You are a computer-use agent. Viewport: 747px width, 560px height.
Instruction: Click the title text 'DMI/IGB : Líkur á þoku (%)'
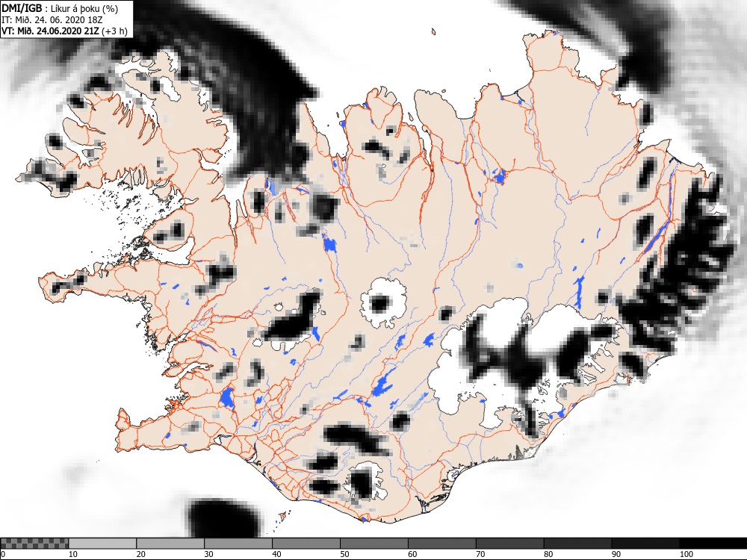60,8
